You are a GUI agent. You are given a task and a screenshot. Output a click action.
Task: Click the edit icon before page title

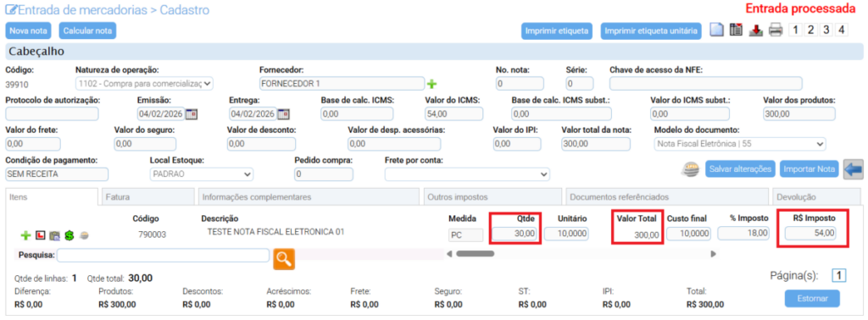tap(11, 9)
